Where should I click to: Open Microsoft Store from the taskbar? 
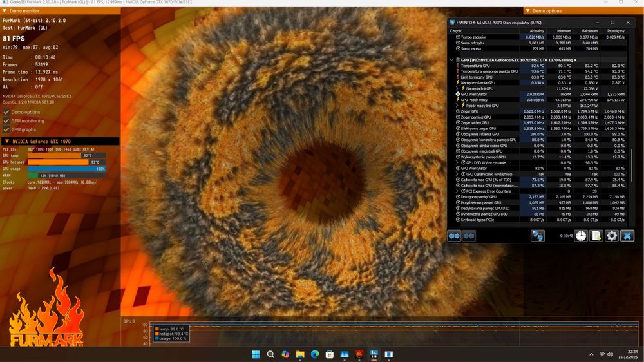pyautogui.click(x=329, y=354)
